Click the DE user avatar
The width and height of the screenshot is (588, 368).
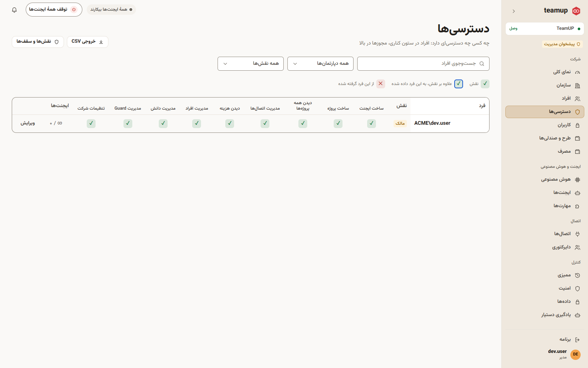pos(576,354)
